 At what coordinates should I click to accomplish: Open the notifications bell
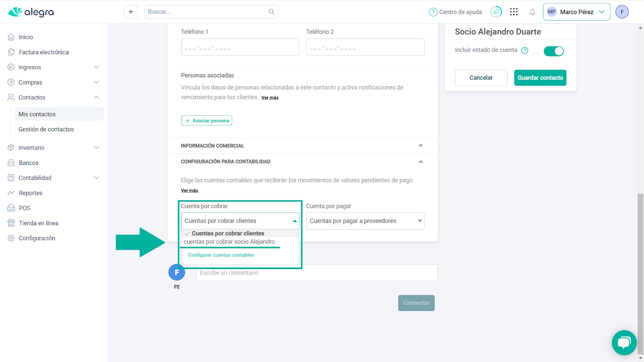(533, 12)
